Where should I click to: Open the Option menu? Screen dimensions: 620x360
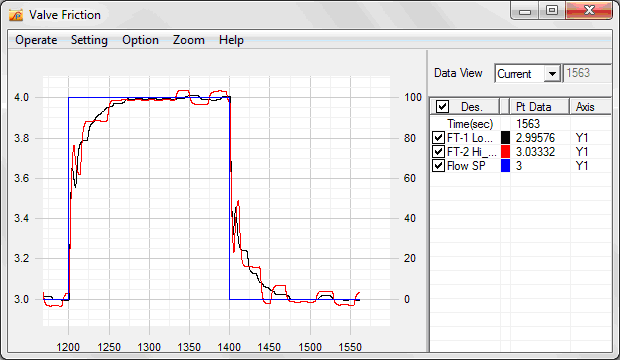(140, 40)
